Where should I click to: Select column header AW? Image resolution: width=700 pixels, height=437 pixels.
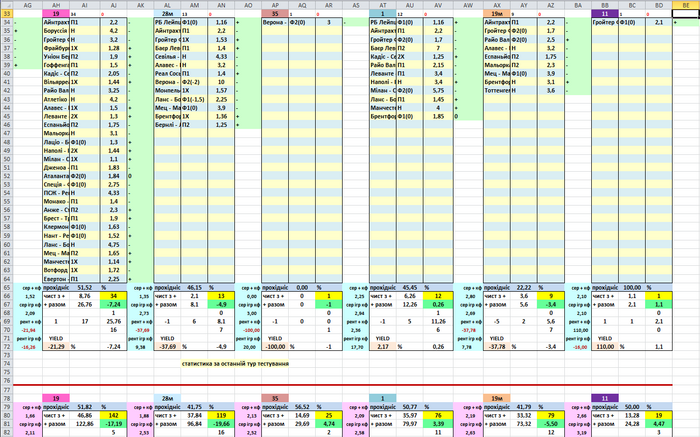tap(468, 5)
